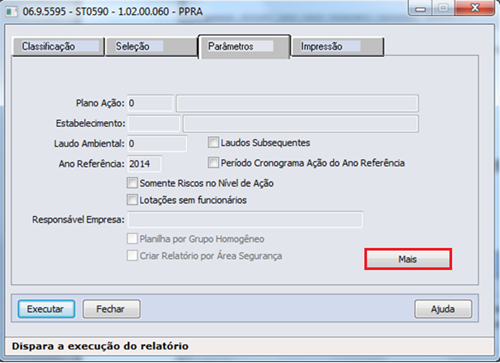The height and width of the screenshot is (363, 500).
Task: Click the Plano Ação number field
Action: coord(150,103)
